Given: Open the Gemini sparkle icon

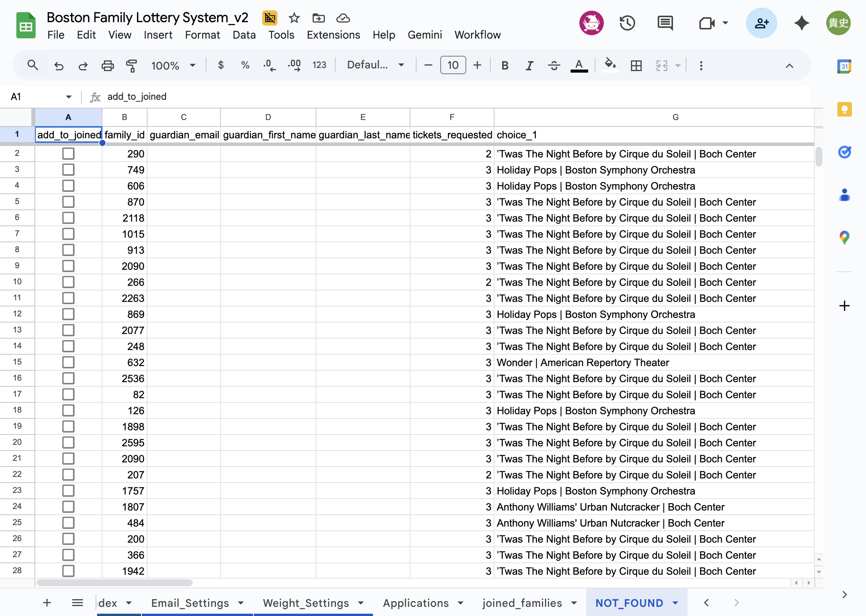Looking at the screenshot, I should (x=801, y=23).
